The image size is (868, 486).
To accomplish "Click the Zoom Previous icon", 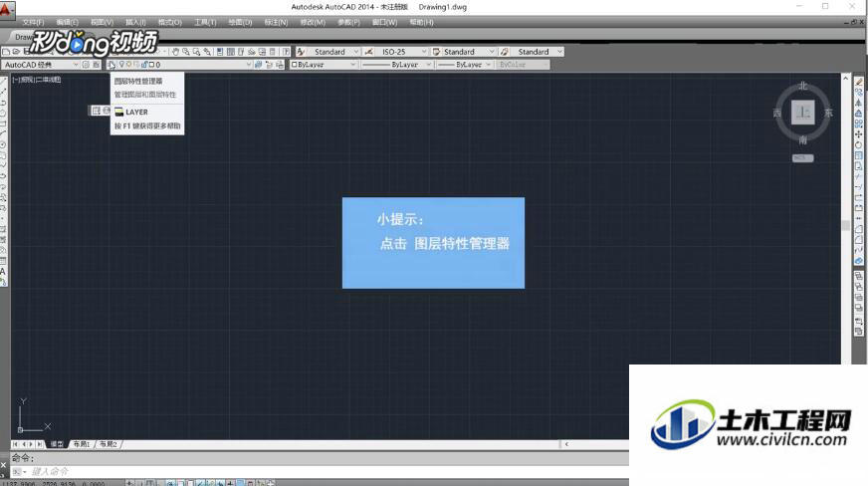I will [x=207, y=52].
